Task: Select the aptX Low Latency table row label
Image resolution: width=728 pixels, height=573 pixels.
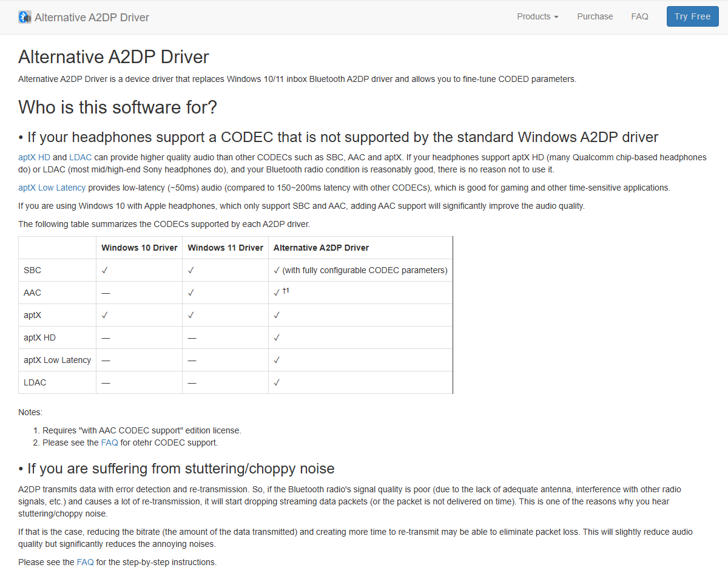Action: click(57, 360)
